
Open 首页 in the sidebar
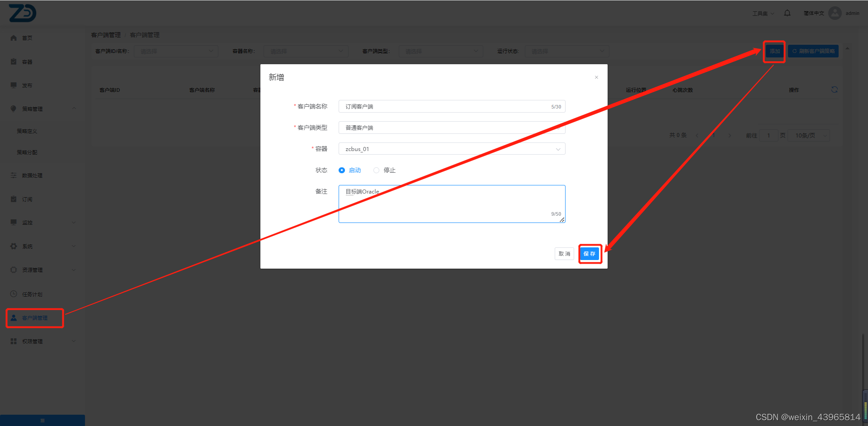(27, 38)
